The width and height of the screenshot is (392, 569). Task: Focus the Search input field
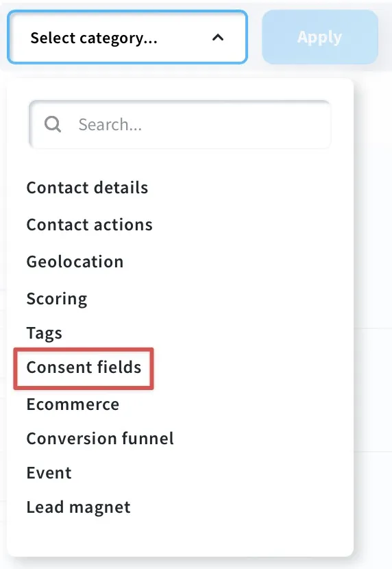pyautogui.click(x=180, y=125)
